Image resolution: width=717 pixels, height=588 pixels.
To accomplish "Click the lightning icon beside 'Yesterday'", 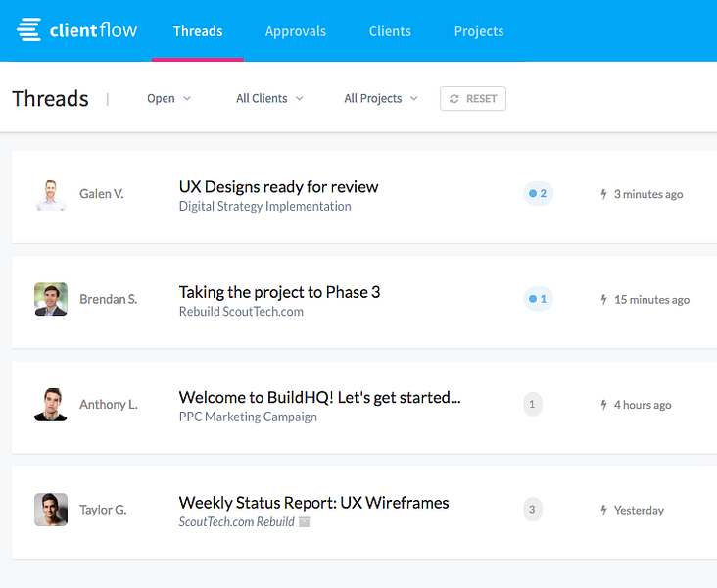I will (603, 510).
